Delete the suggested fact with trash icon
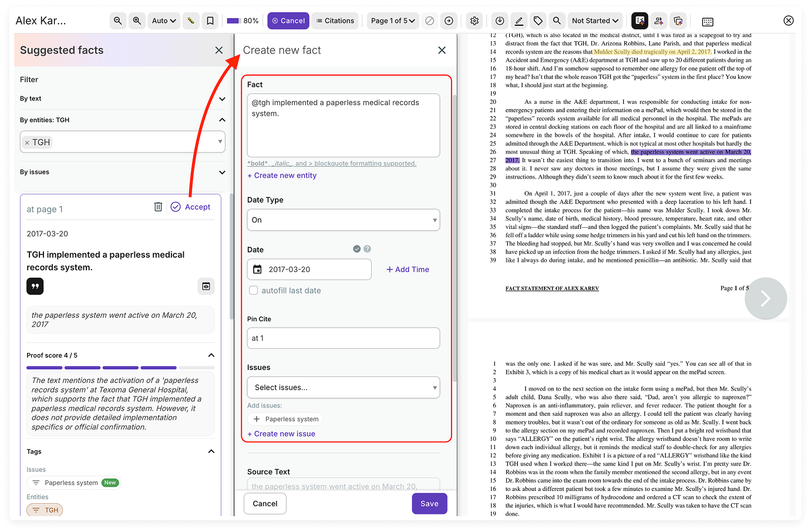 coord(158,207)
